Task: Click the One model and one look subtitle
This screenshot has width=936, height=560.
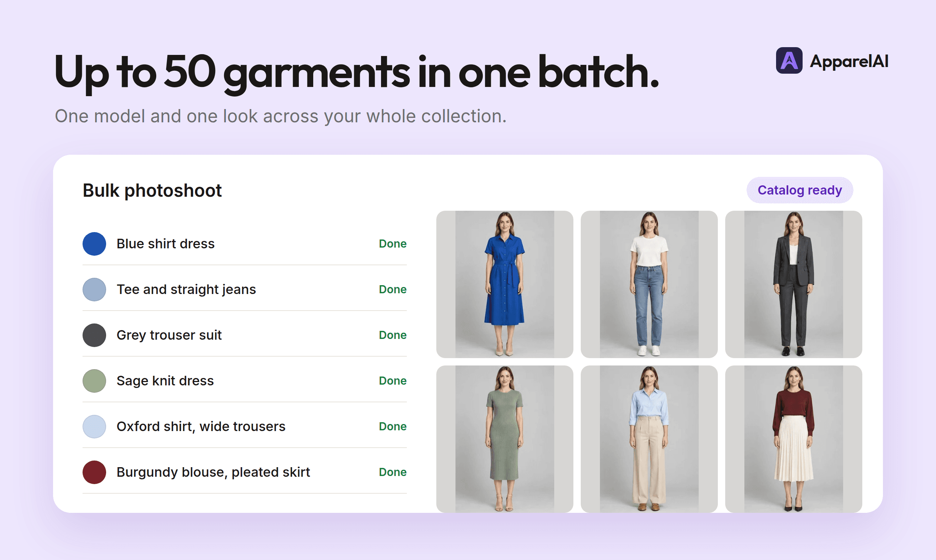Action: click(x=280, y=116)
